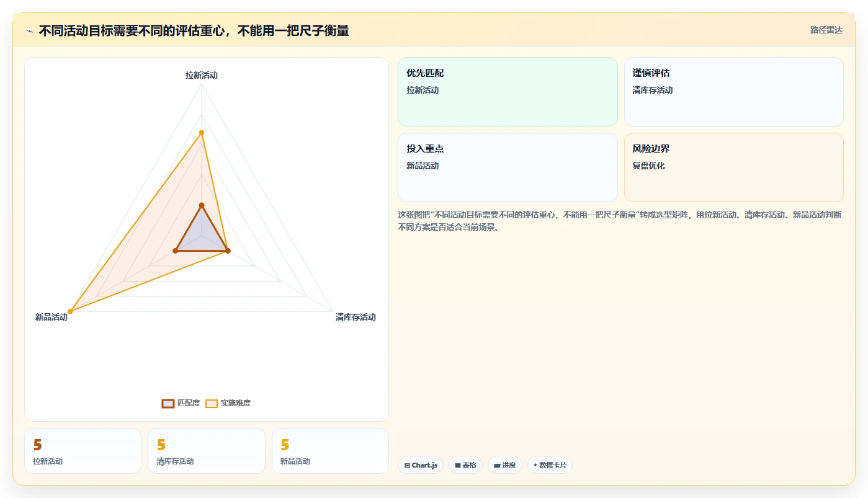Screen dimensions: 868x498
Task: Select the 拉新活动 stat card showing 5
Action: coord(83,451)
